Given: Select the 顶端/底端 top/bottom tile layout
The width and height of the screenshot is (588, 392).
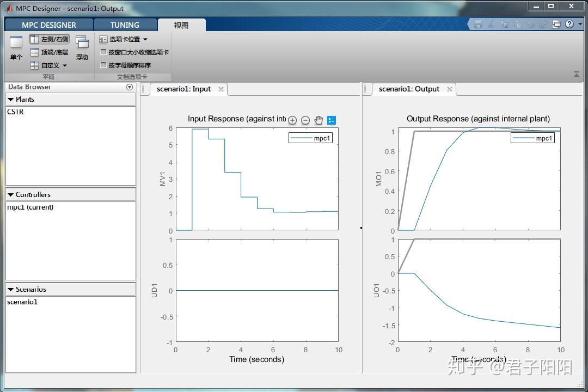Looking at the screenshot, I should tap(50, 52).
